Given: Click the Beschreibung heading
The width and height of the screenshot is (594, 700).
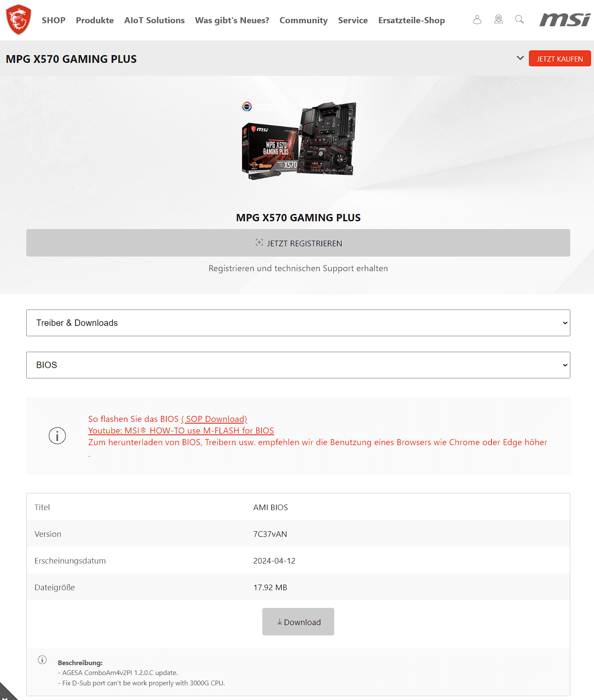Looking at the screenshot, I should pos(80,663).
